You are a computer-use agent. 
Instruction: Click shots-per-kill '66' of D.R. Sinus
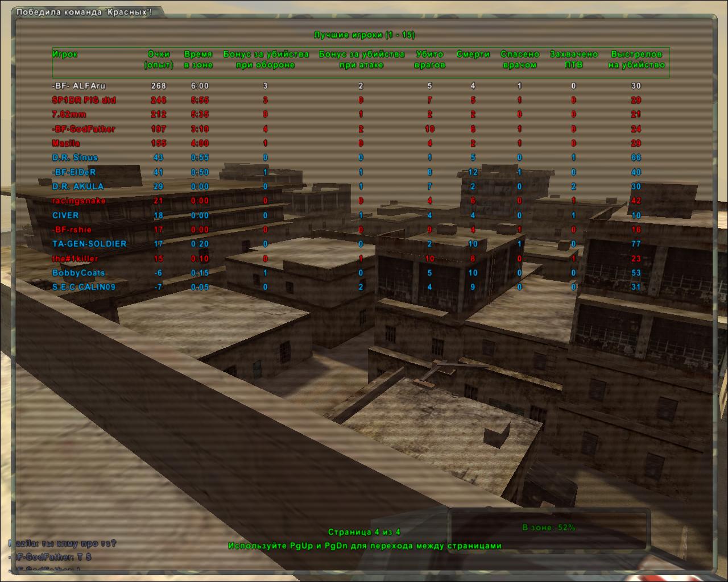point(636,157)
